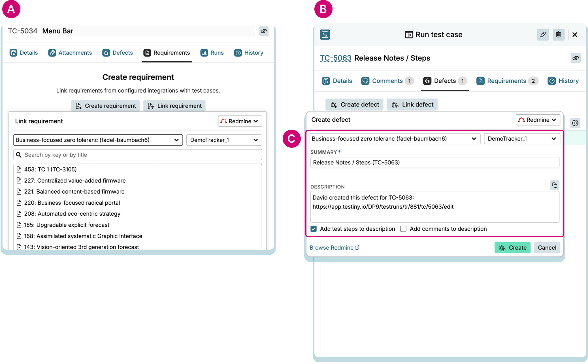This screenshot has width=588, height=364.
Task: Open the History tab for TC-5034
Action: [x=248, y=53]
